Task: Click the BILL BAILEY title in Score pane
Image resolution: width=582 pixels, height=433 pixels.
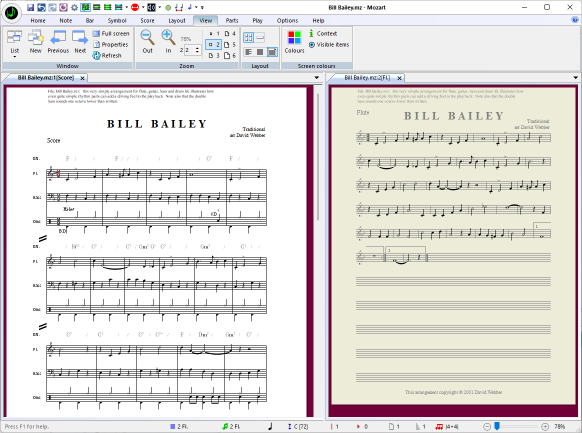Action: 157,124
